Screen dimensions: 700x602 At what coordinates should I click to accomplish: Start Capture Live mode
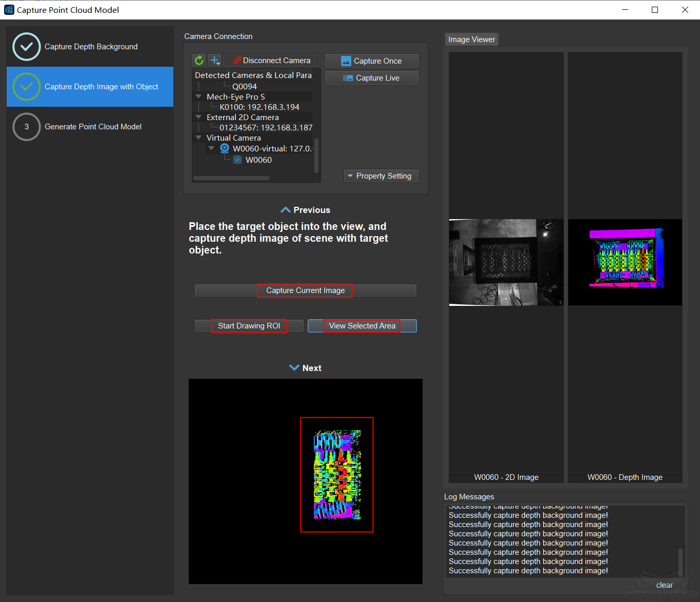[372, 78]
